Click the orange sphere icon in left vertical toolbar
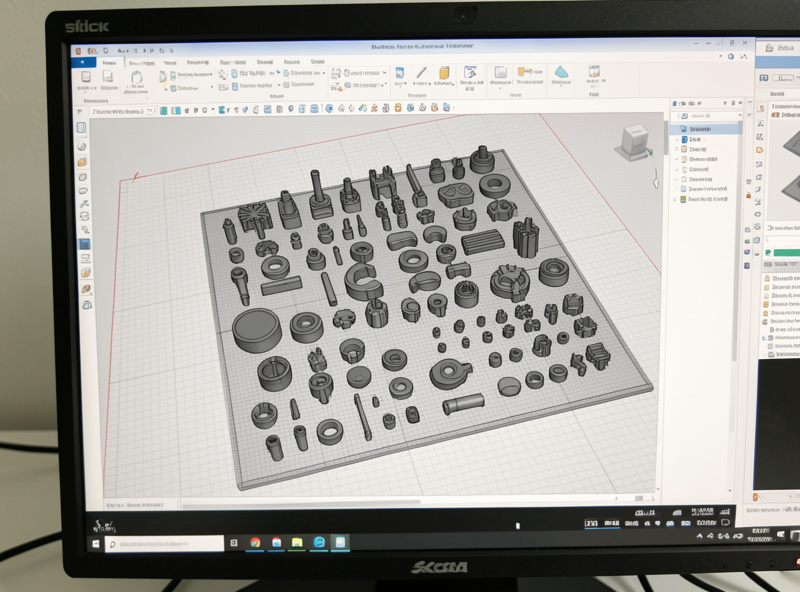Image resolution: width=800 pixels, height=592 pixels. coord(86,273)
